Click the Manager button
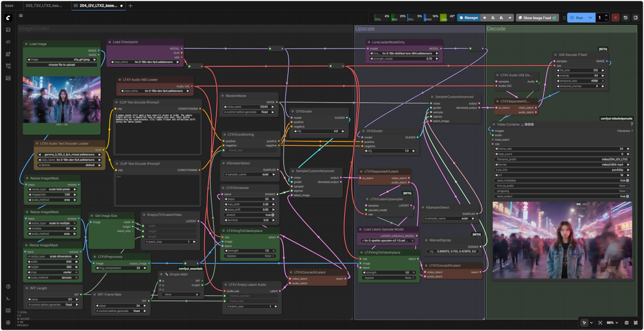644x331 pixels. (x=468, y=18)
